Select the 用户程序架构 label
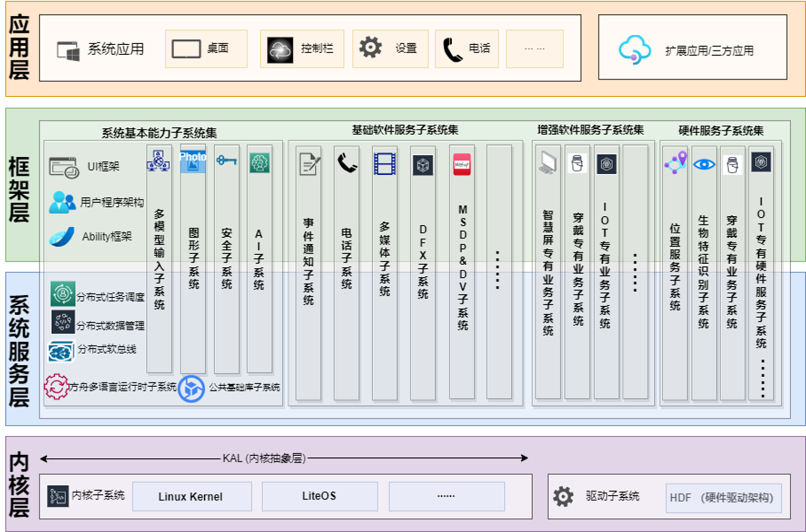 [112, 202]
